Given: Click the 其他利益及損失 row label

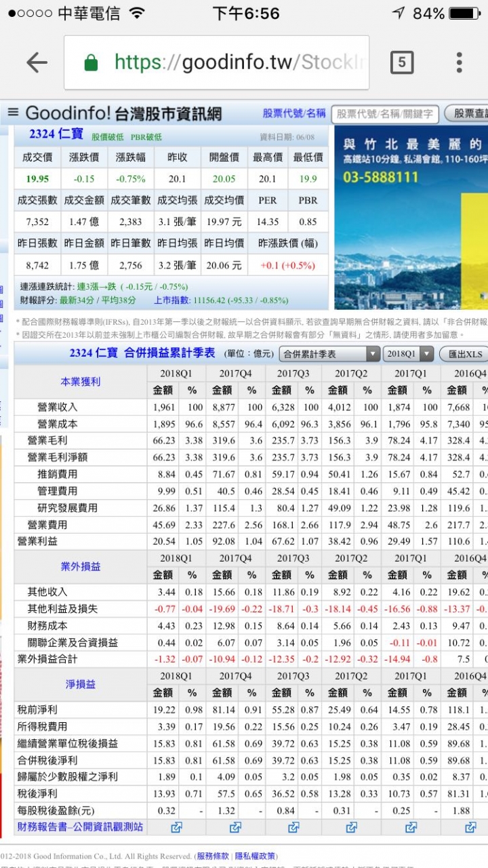Looking at the screenshot, I should 62,608.
